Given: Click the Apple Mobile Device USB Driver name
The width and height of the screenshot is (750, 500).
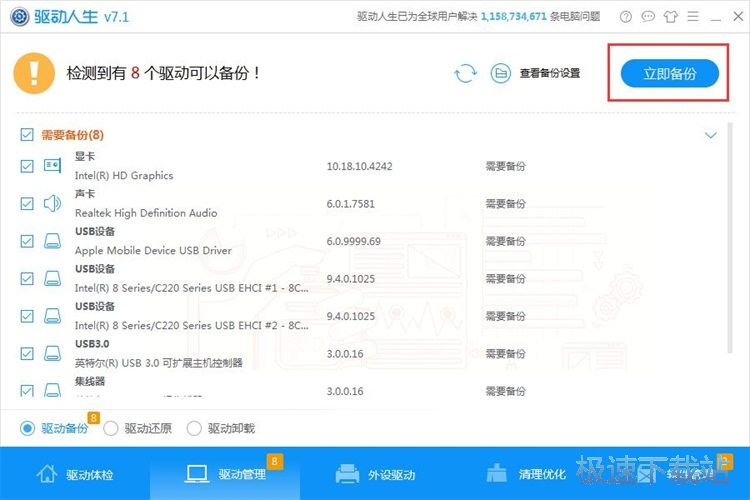Looking at the screenshot, I should (153, 250).
